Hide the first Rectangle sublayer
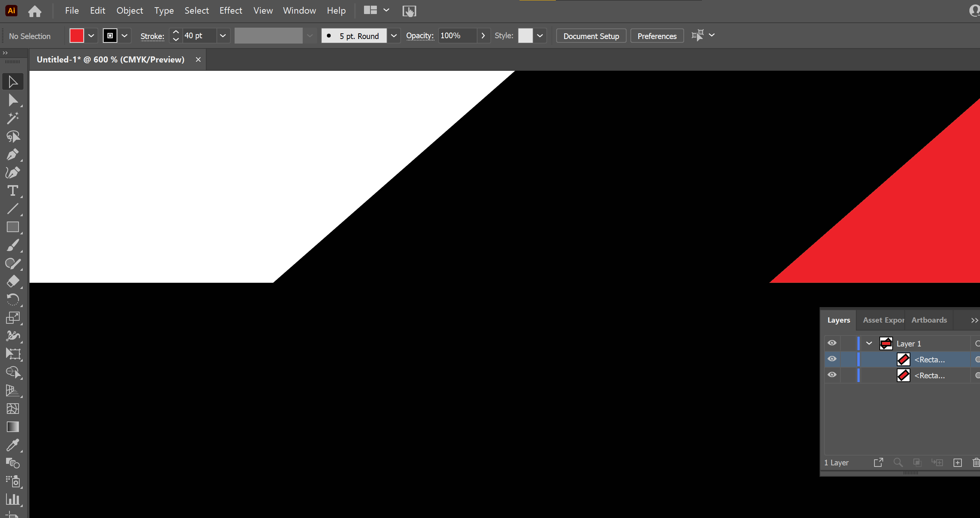Screen dimensions: 980x518 (x=832, y=359)
